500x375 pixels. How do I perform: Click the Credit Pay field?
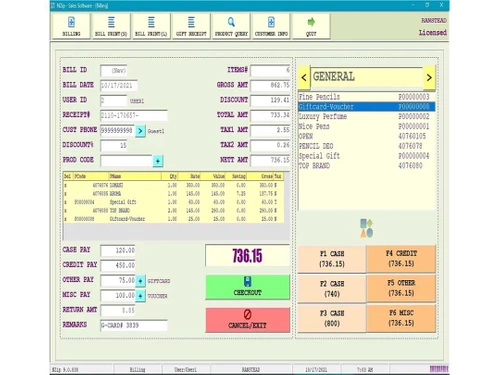point(118,266)
